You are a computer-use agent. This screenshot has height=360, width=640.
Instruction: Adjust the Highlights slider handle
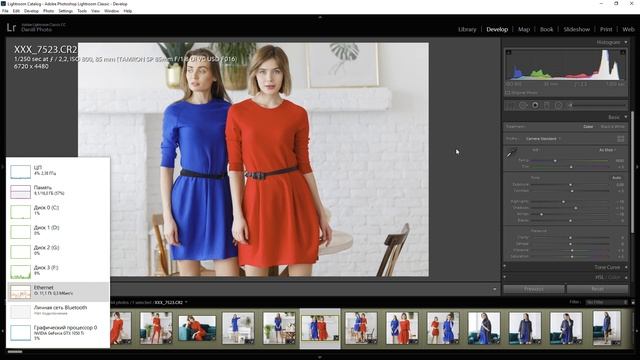564,202
